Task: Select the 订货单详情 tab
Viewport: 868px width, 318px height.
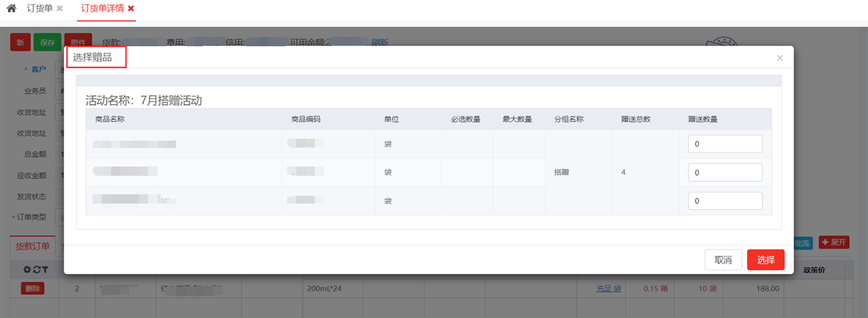Action: coord(100,9)
